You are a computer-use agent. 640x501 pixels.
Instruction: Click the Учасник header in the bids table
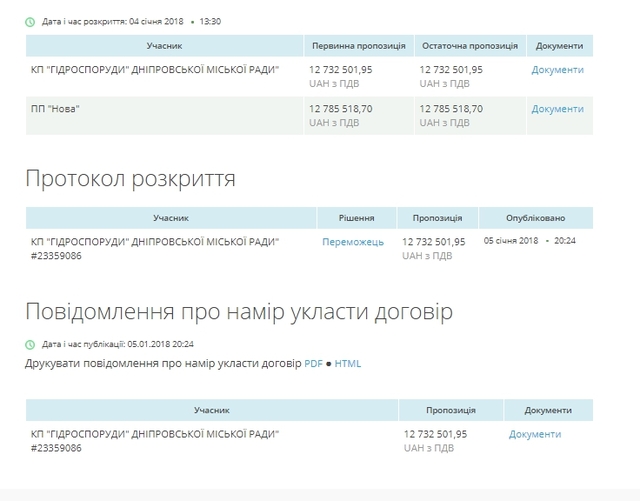pos(164,46)
